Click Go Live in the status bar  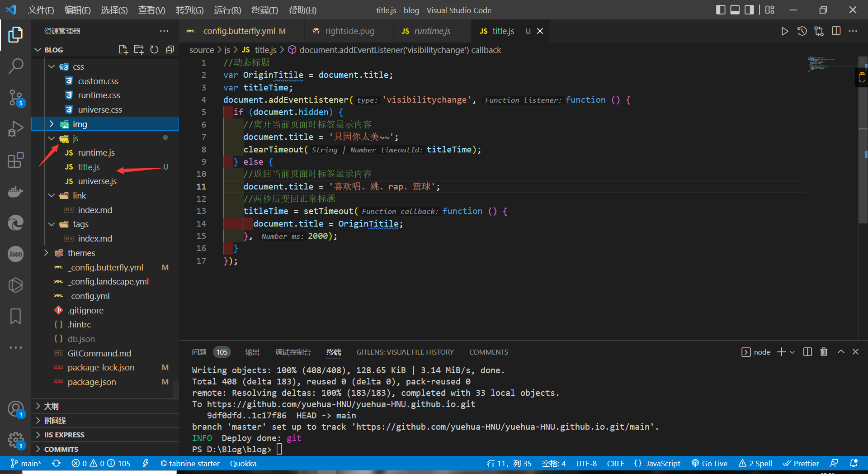(710, 464)
